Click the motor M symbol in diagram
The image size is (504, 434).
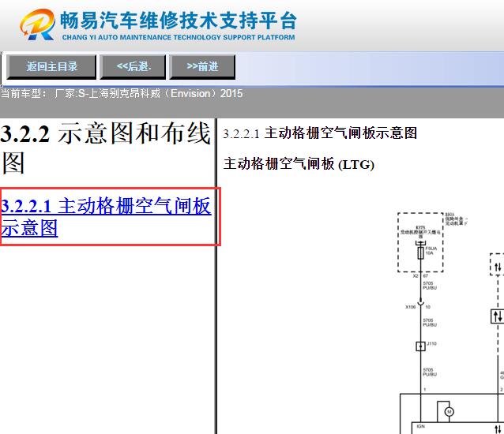pos(449,412)
